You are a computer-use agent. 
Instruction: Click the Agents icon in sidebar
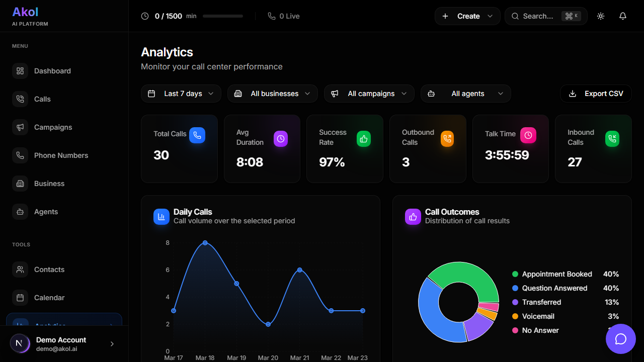[20, 211]
